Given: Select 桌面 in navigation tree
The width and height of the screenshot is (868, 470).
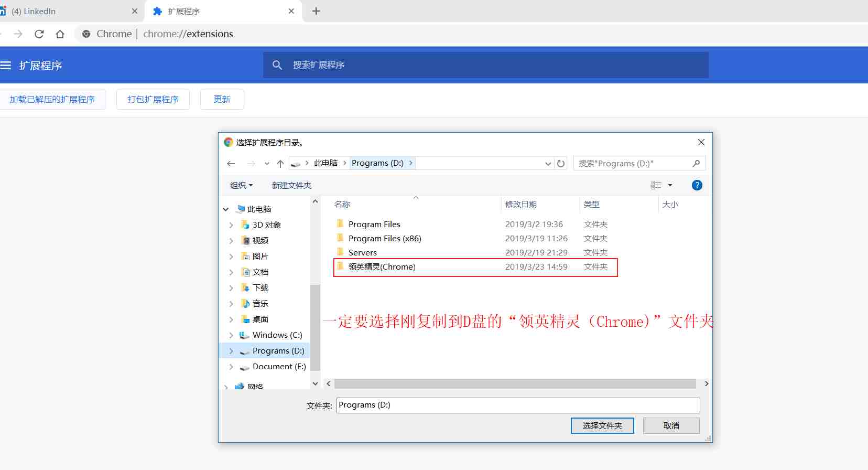Looking at the screenshot, I should [x=260, y=319].
